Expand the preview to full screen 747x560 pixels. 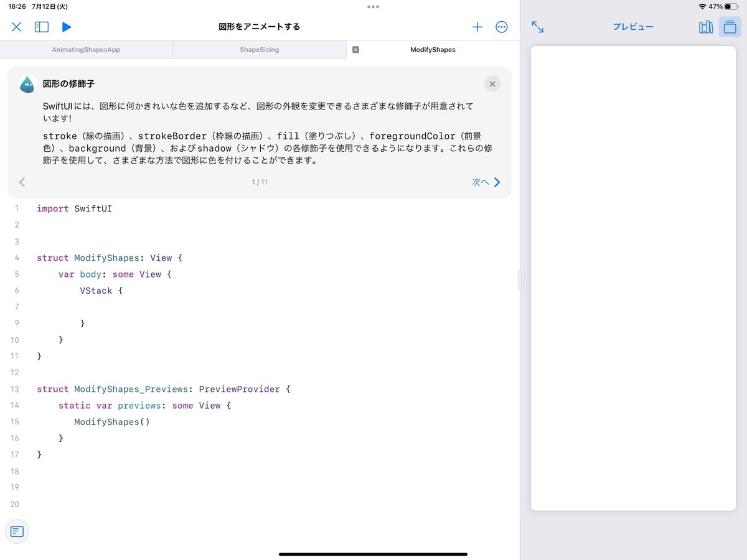538,27
